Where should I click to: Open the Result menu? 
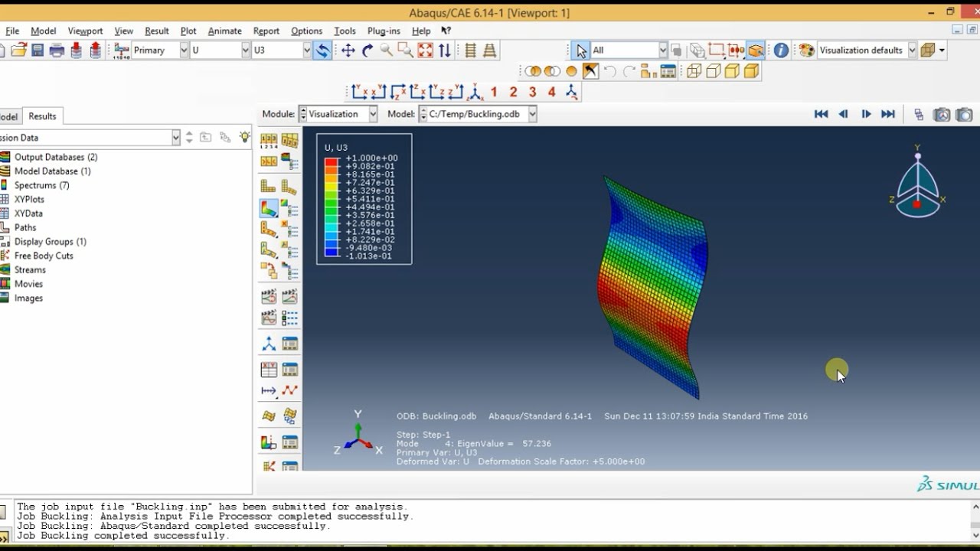156,31
